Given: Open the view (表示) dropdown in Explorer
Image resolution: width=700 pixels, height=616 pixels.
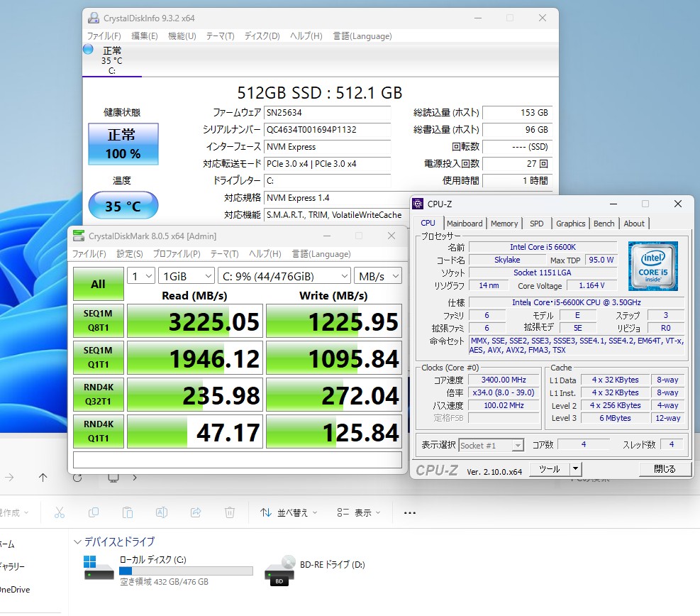Looking at the screenshot, I should (x=358, y=513).
